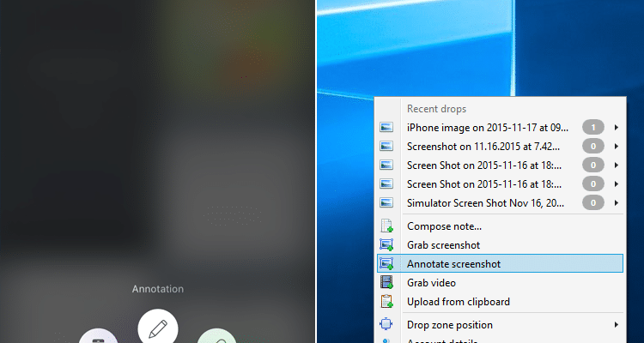Viewport: 644px width, 343px height.
Task: Tap the pencil Annotation button
Action: pos(158,329)
